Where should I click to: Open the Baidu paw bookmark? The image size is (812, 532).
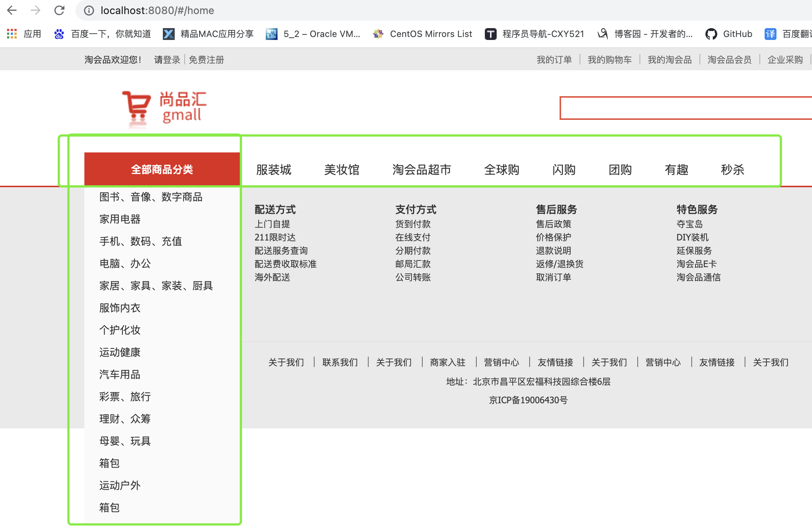(x=59, y=34)
